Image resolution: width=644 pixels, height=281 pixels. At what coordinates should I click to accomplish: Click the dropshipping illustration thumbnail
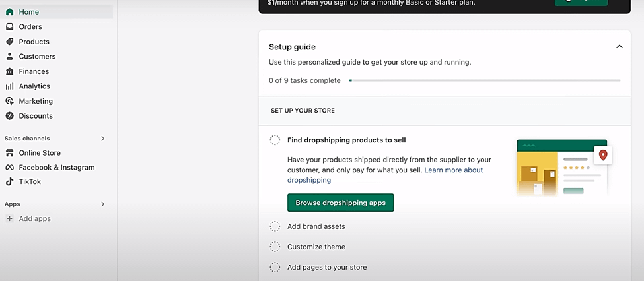pos(563,168)
